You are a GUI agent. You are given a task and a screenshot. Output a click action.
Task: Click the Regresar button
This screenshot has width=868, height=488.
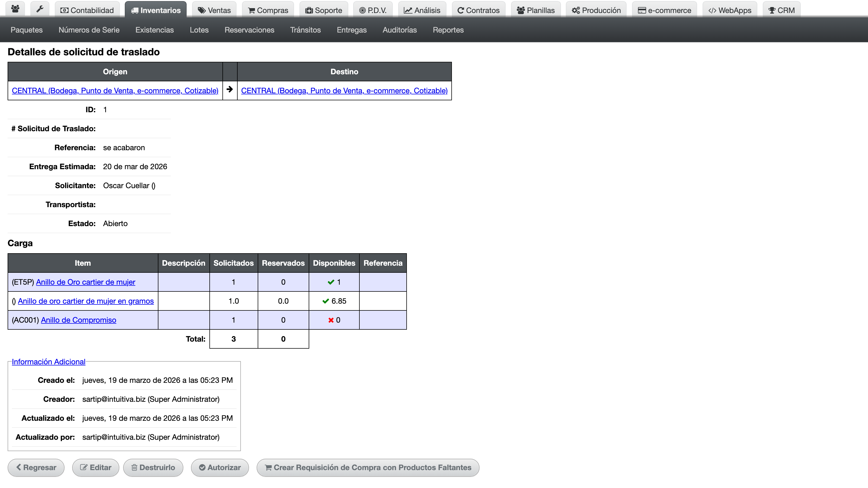[36, 467]
